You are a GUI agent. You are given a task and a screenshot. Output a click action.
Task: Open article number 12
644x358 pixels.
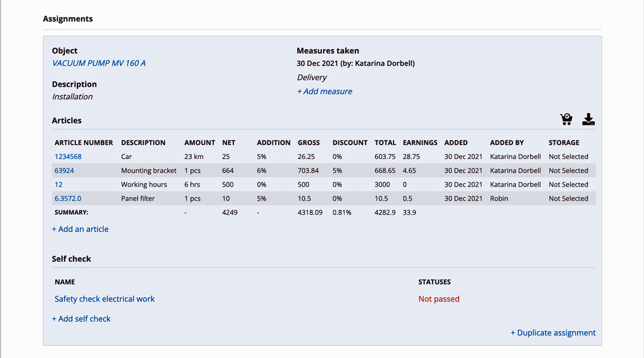coord(58,185)
